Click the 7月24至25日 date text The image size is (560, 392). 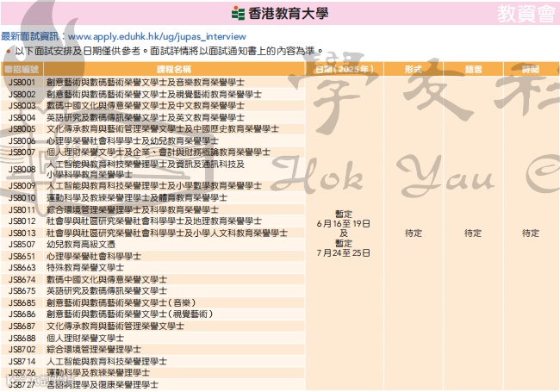click(343, 253)
